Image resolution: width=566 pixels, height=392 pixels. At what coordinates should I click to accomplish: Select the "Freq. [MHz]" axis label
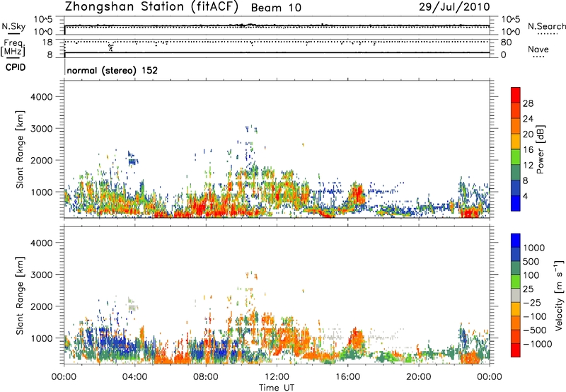[13, 47]
